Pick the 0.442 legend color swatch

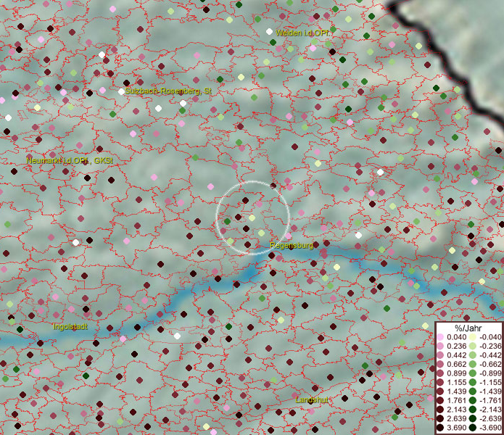(x=440, y=355)
